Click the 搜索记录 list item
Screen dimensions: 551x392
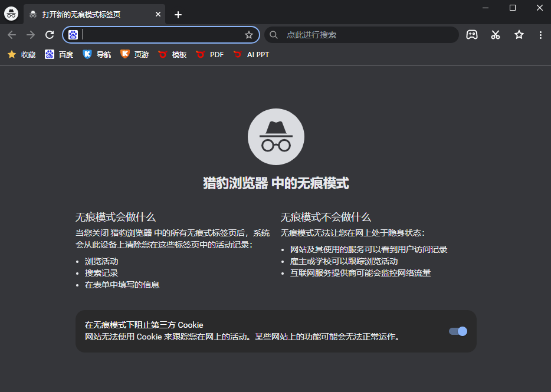click(101, 273)
